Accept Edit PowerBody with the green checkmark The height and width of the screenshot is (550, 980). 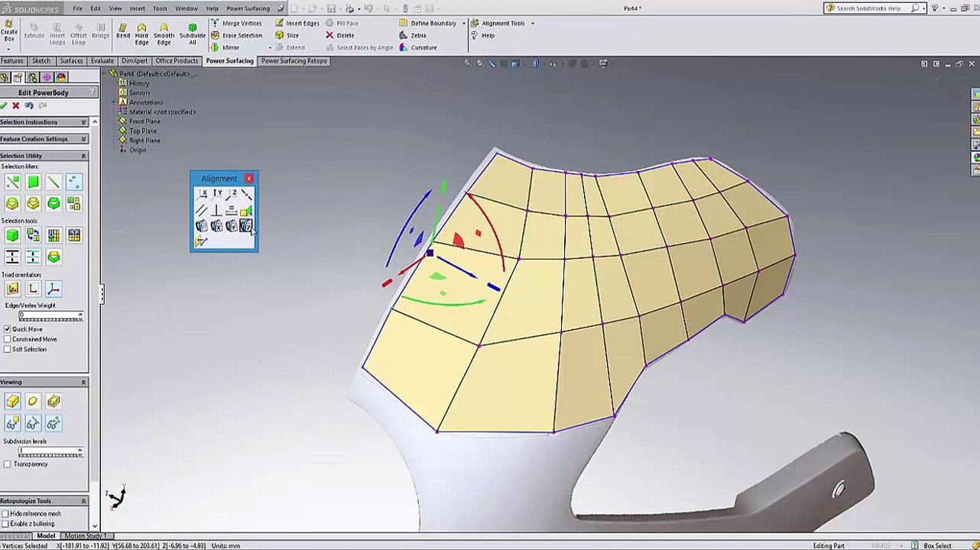[x=4, y=105]
